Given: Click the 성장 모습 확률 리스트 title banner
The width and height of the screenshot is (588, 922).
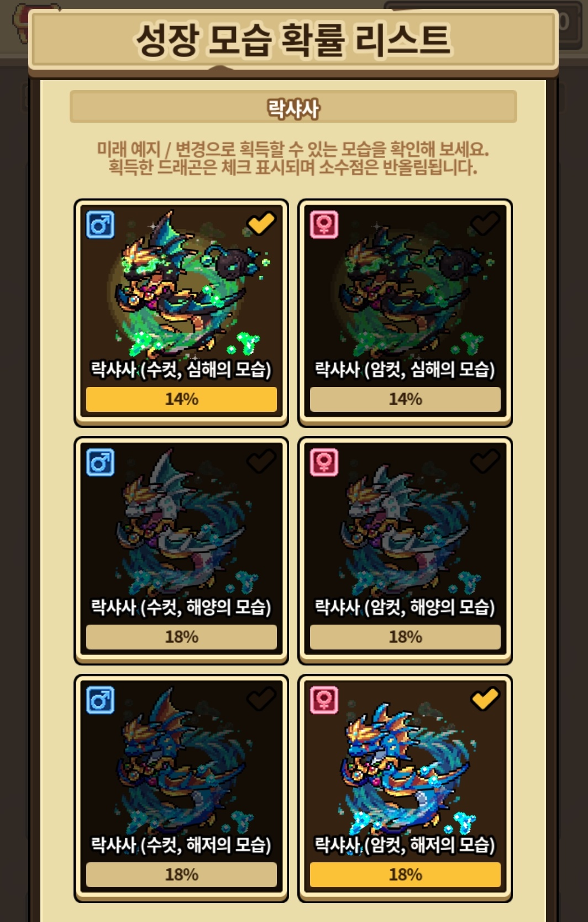Looking at the screenshot, I should pos(293,40).
